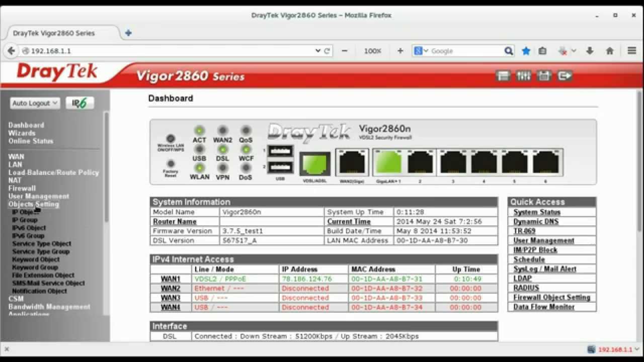
Task: Click the logout icon in DrayTek header
Action: tap(565, 76)
